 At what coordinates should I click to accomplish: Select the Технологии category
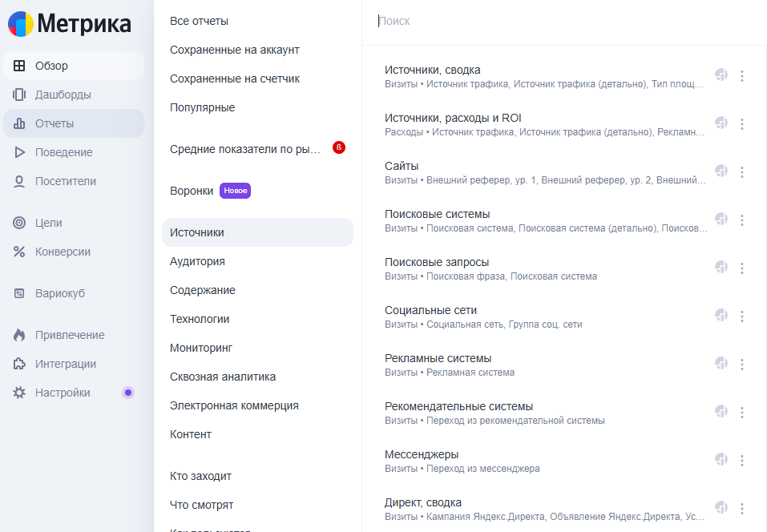coord(200,319)
